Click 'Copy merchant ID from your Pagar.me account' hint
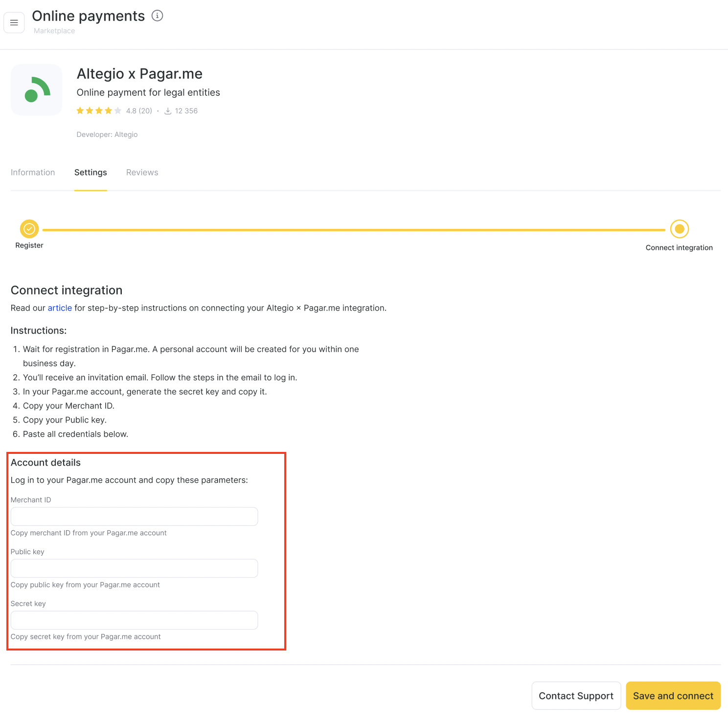728x718 pixels. (x=89, y=533)
